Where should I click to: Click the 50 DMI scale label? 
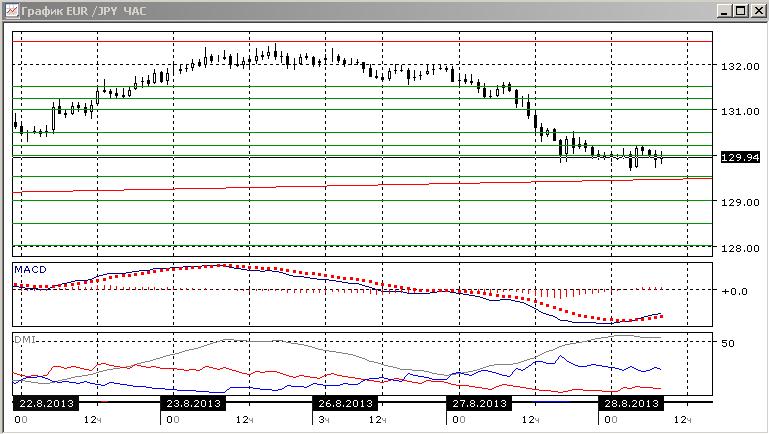[x=728, y=343]
